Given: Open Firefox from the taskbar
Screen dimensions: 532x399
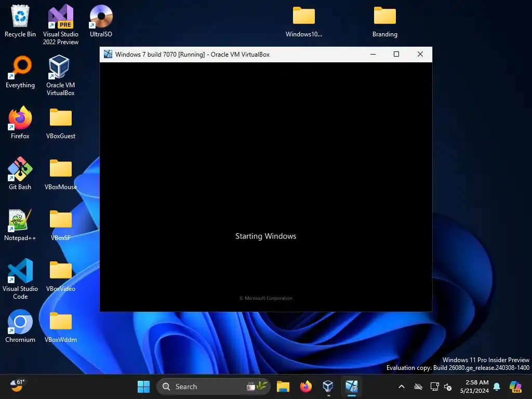Looking at the screenshot, I should [305, 387].
